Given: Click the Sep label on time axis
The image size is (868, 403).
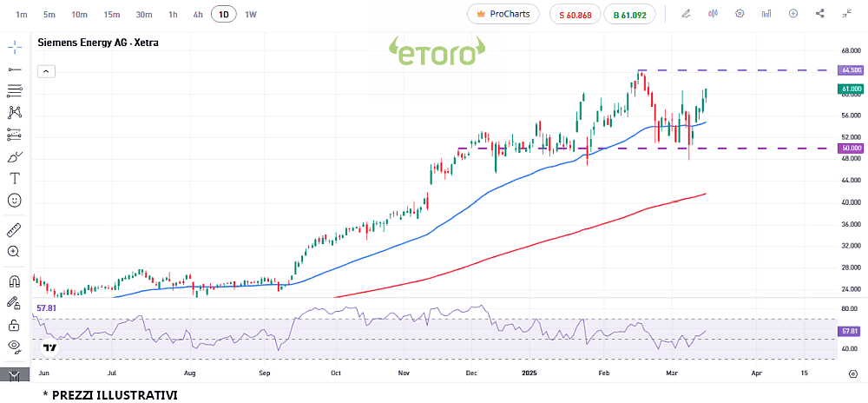Looking at the screenshot, I should 264,373.
